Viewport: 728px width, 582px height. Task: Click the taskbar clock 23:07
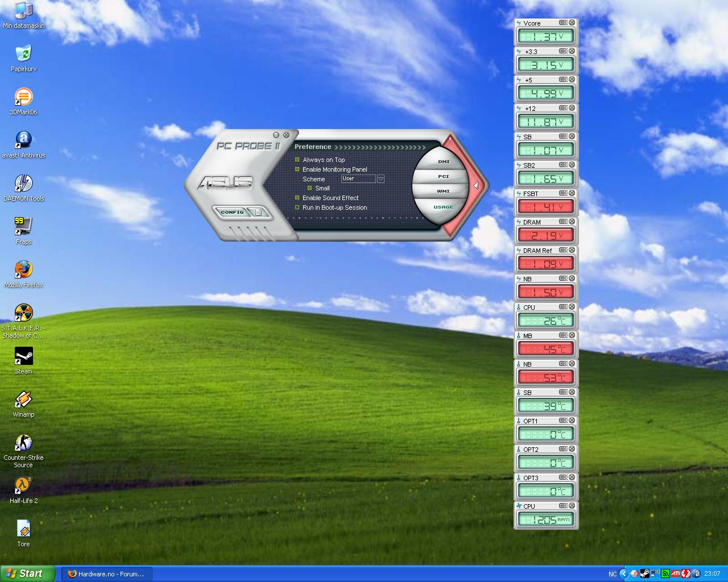tap(712, 573)
